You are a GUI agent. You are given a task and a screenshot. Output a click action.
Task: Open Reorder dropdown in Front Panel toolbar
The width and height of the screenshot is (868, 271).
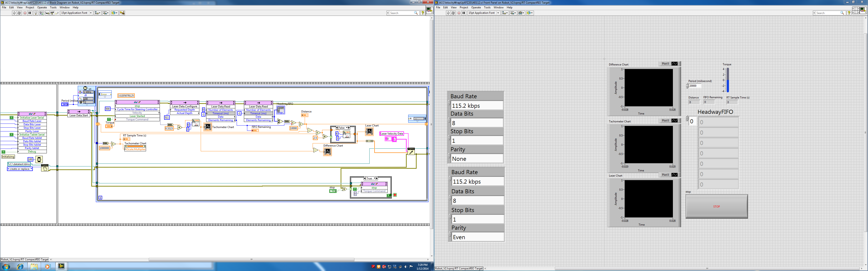[530, 13]
